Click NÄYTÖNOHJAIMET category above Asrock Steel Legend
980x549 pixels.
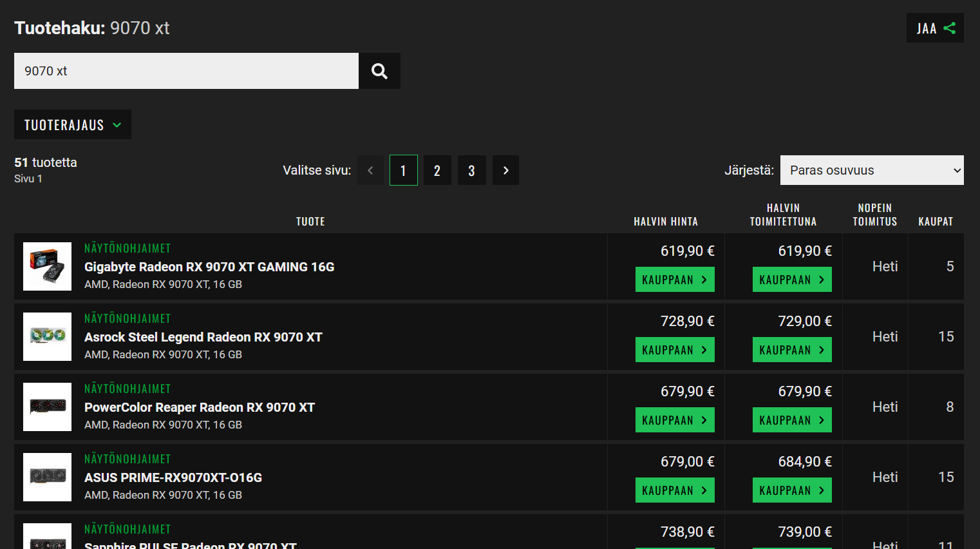click(127, 318)
